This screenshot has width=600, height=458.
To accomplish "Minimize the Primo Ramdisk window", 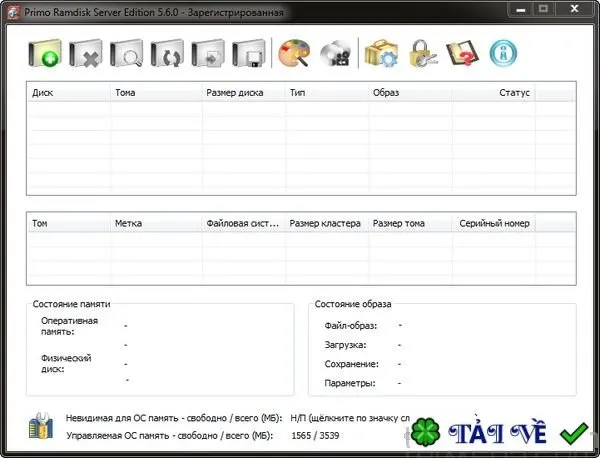I will tap(521, 9).
